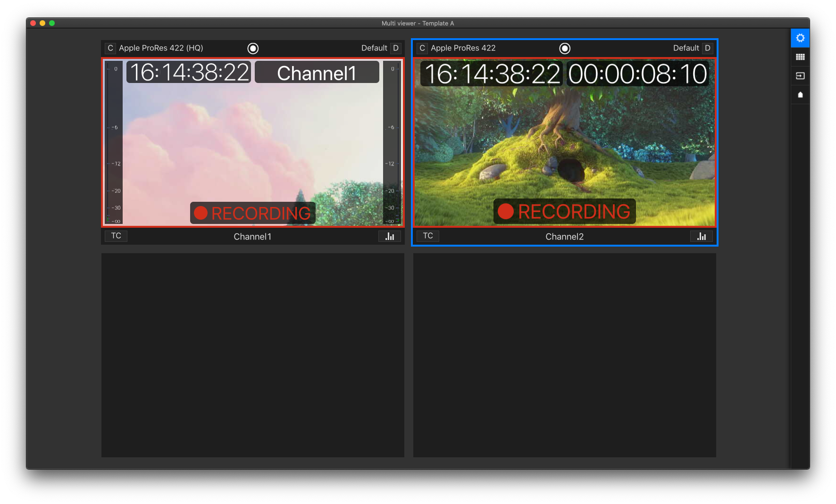836x504 pixels.
Task: Select the Apple ProRes 422 (HQ) codec label
Action: tap(161, 48)
